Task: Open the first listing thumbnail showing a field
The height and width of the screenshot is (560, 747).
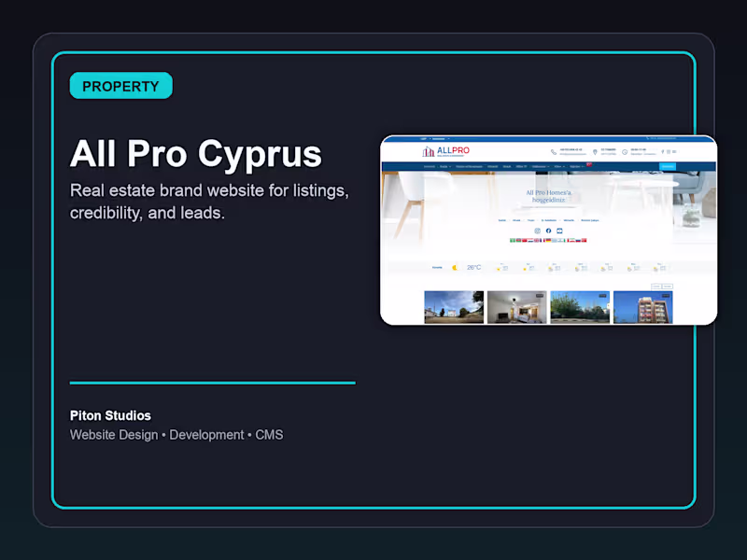Action: (x=454, y=307)
